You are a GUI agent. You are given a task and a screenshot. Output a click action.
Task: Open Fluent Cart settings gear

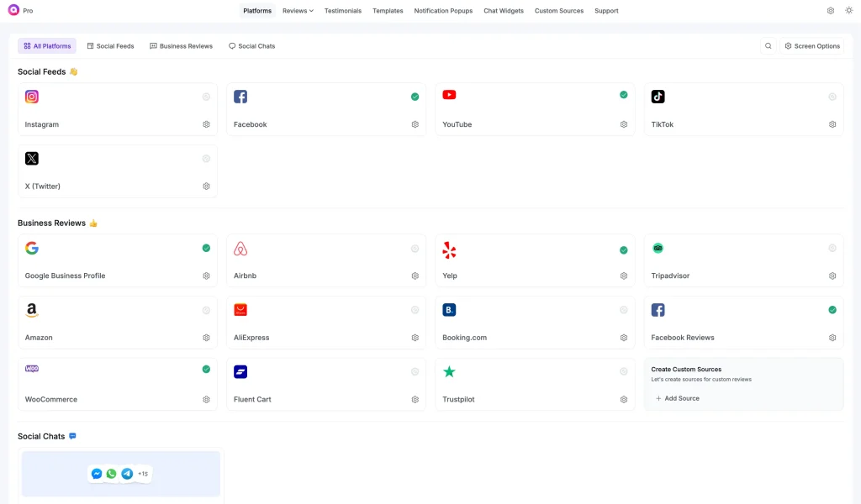coord(415,400)
